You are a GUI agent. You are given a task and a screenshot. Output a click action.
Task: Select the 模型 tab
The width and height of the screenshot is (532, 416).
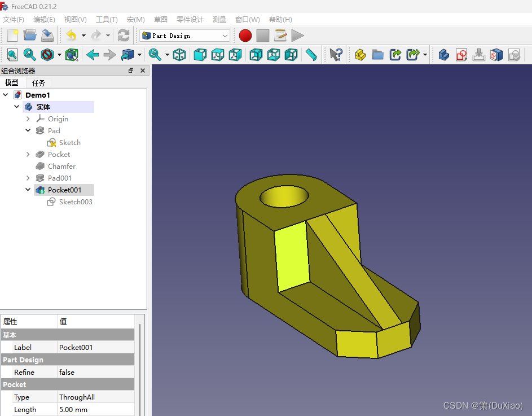coord(12,82)
